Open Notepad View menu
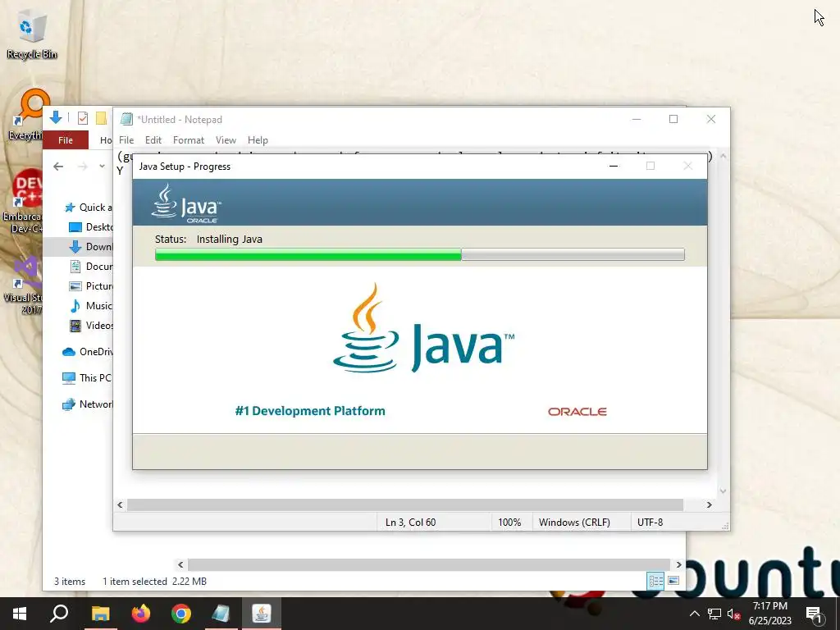This screenshot has height=630, width=840. pyautogui.click(x=226, y=140)
